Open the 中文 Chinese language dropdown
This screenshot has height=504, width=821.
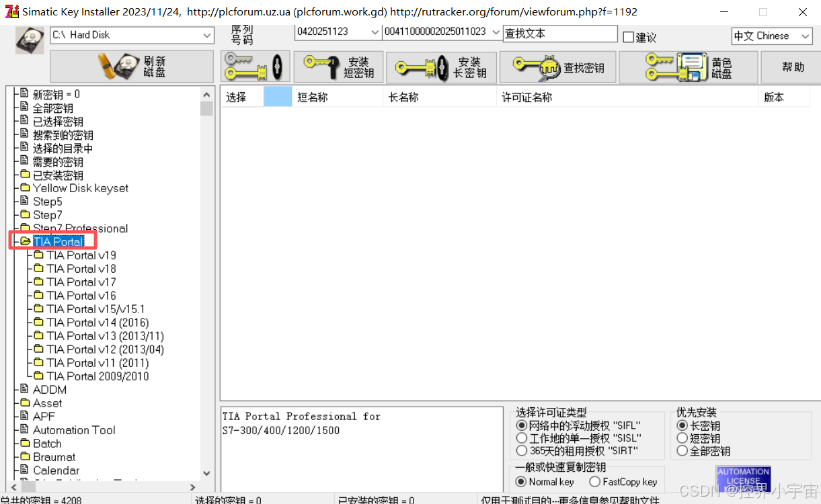[806, 36]
